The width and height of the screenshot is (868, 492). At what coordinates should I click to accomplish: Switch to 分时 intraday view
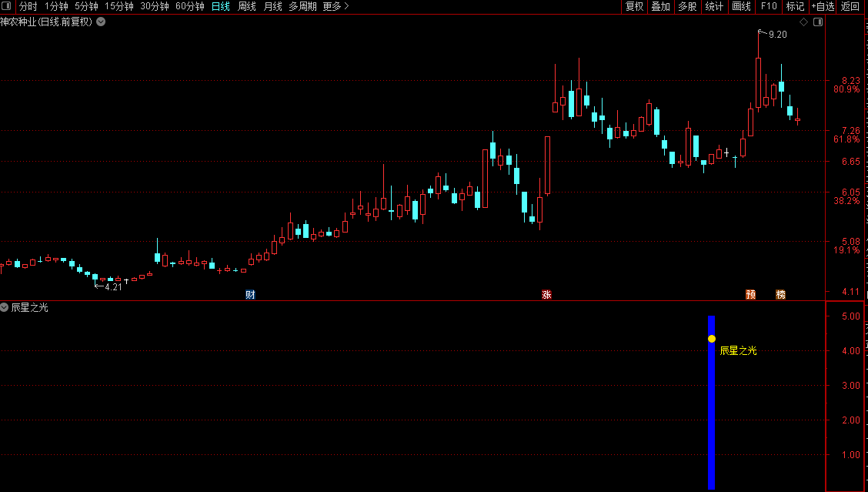(x=28, y=7)
